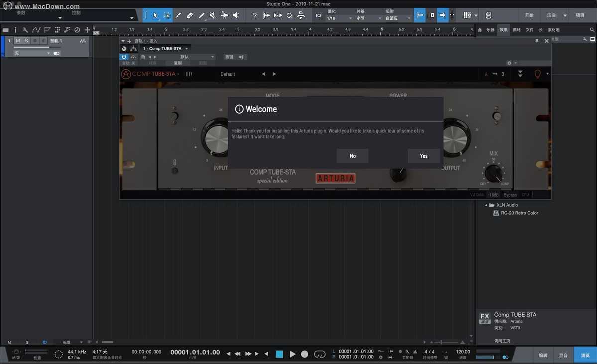Viewport: 597px width, 364px height.
Task: Open the marker track flag icon
Action: tap(47, 30)
